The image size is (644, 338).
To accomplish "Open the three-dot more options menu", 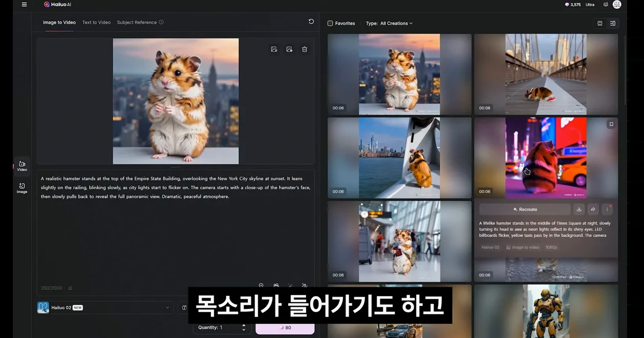I will [x=607, y=209].
